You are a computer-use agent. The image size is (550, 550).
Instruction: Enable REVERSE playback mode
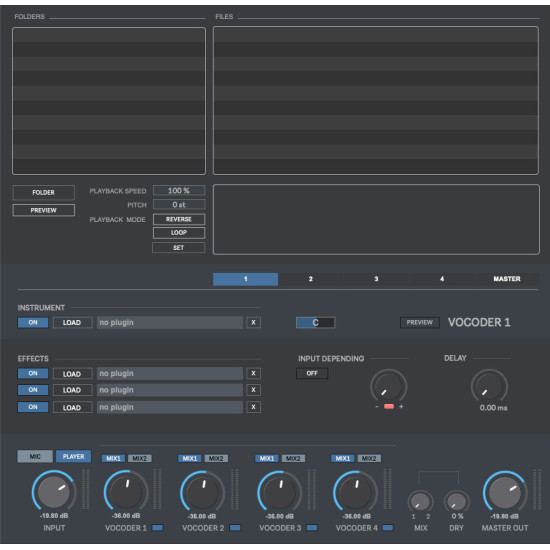click(x=179, y=219)
